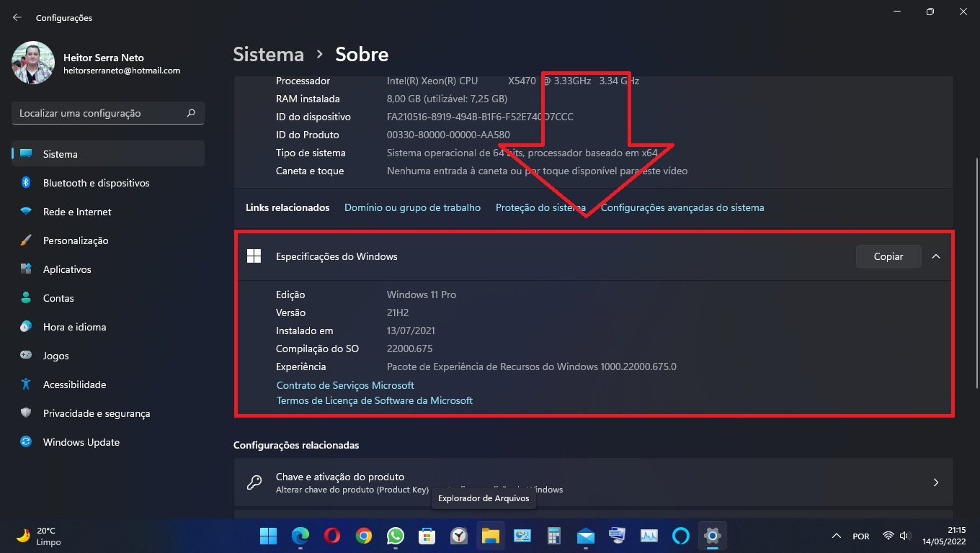Show hidden system tray icons

coord(837,536)
